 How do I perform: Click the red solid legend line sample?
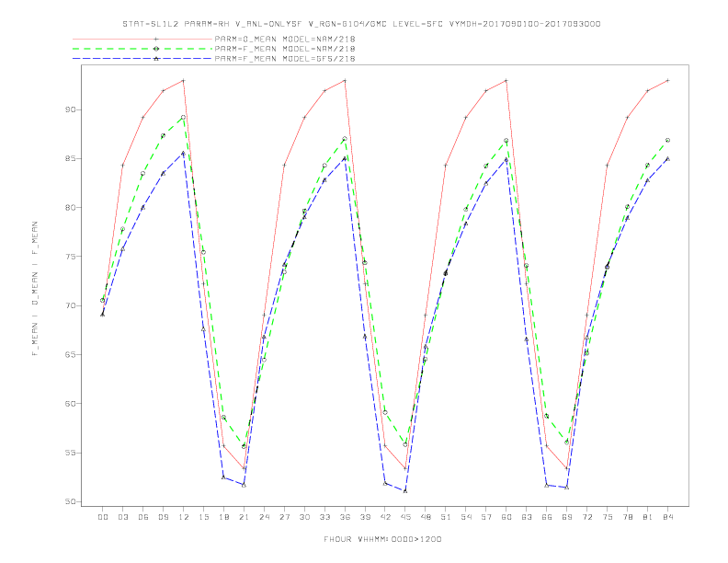coord(142,39)
